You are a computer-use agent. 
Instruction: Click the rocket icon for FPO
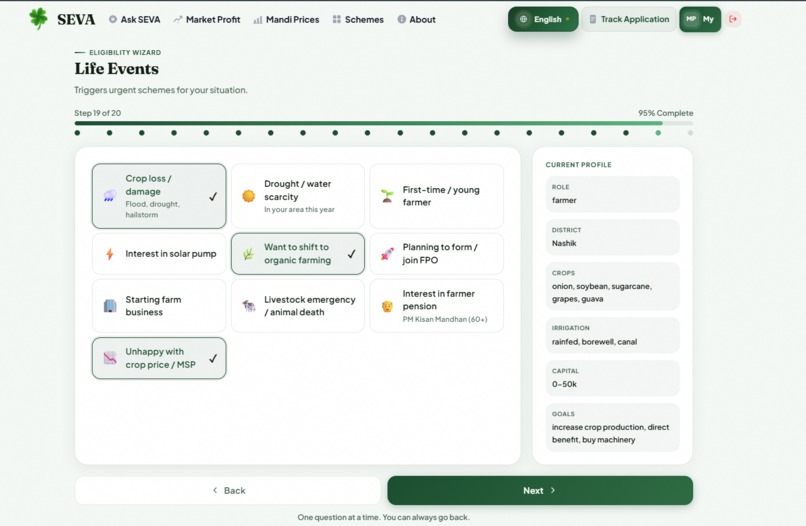tap(387, 253)
